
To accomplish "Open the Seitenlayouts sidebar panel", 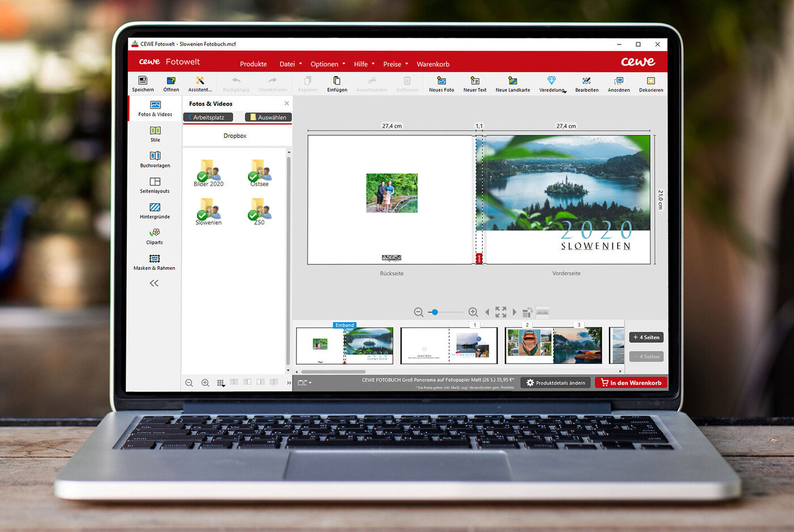I will pyautogui.click(x=155, y=185).
